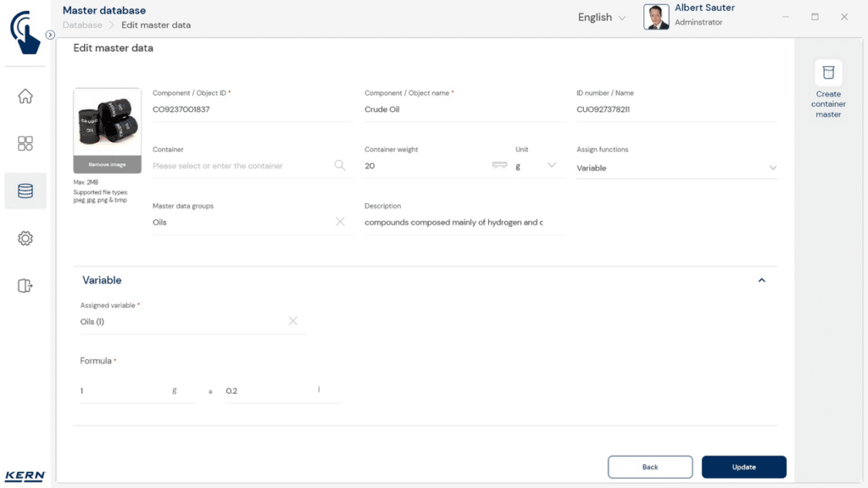Screen dimensions: 868x488
Task: Clear the assigned variable Oils (l)
Action: (292, 321)
